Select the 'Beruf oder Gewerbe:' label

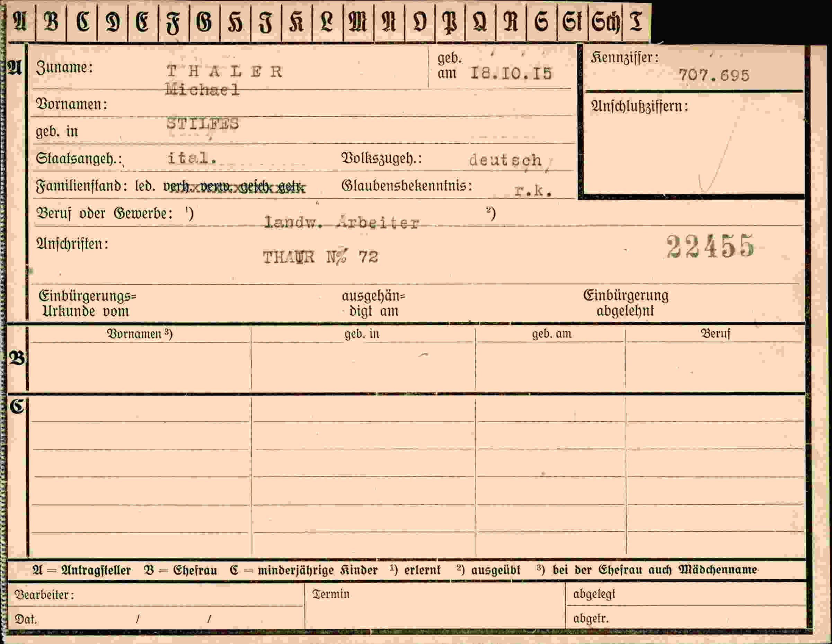tap(104, 214)
